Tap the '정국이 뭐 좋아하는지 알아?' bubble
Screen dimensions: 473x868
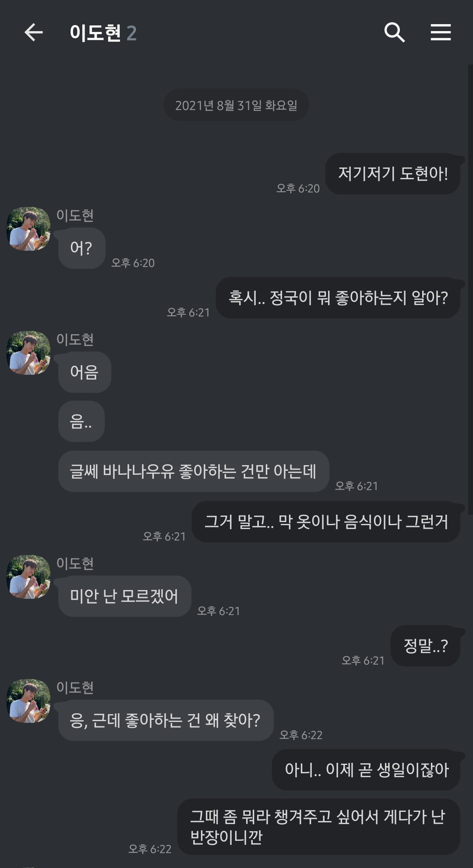tap(338, 298)
